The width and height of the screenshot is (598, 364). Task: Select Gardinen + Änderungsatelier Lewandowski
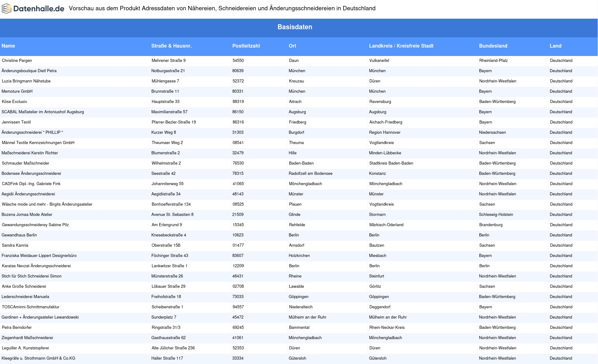click(40, 317)
